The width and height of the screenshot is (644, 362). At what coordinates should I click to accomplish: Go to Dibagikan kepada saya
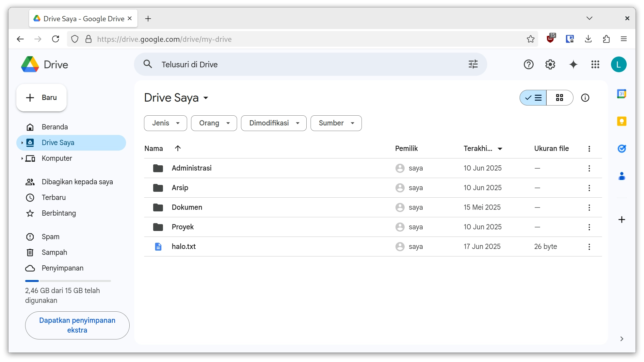[77, 182]
